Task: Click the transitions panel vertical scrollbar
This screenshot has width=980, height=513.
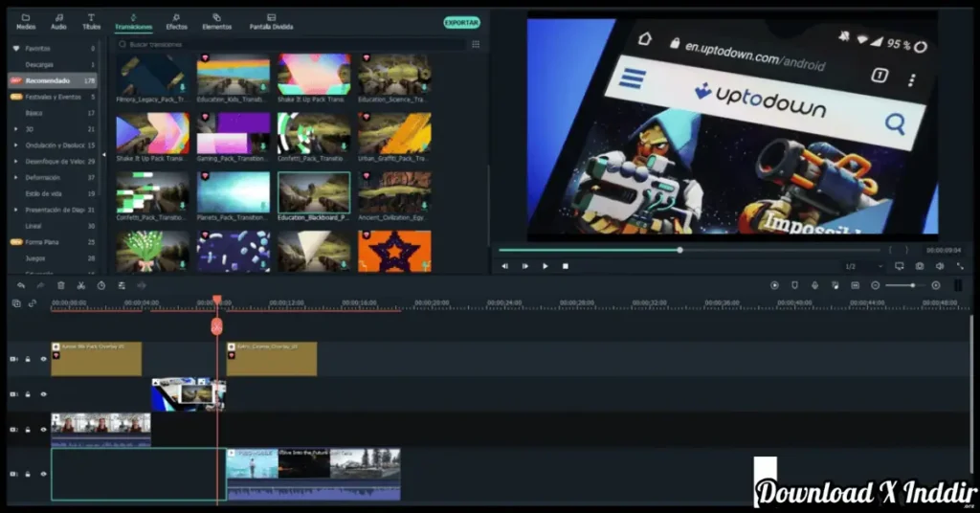Action: [x=487, y=205]
